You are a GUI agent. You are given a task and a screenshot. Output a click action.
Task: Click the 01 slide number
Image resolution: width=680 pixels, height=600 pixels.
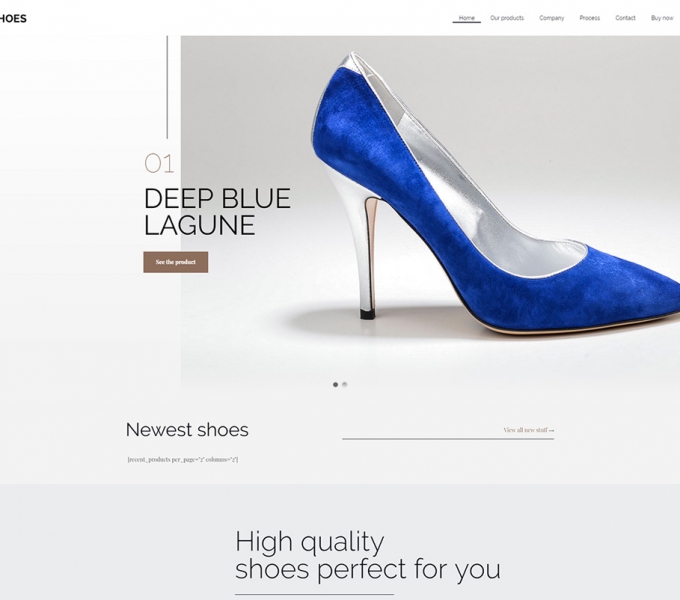coord(159,163)
